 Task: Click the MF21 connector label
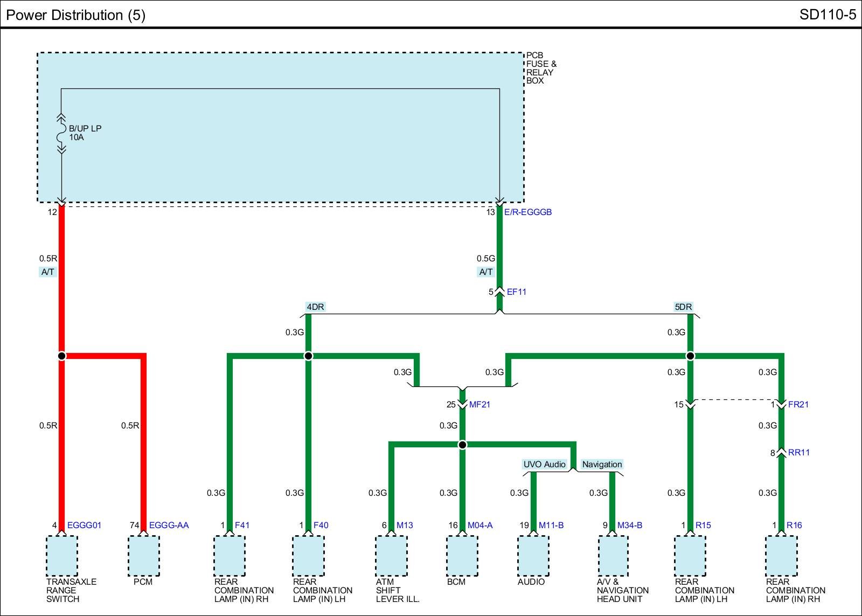click(x=479, y=405)
